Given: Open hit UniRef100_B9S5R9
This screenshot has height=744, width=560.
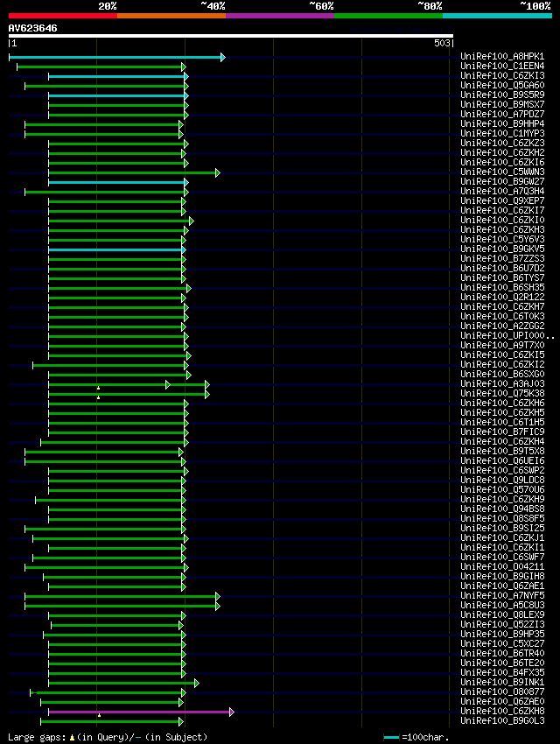Looking at the screenshot, I should click(502, 95).
